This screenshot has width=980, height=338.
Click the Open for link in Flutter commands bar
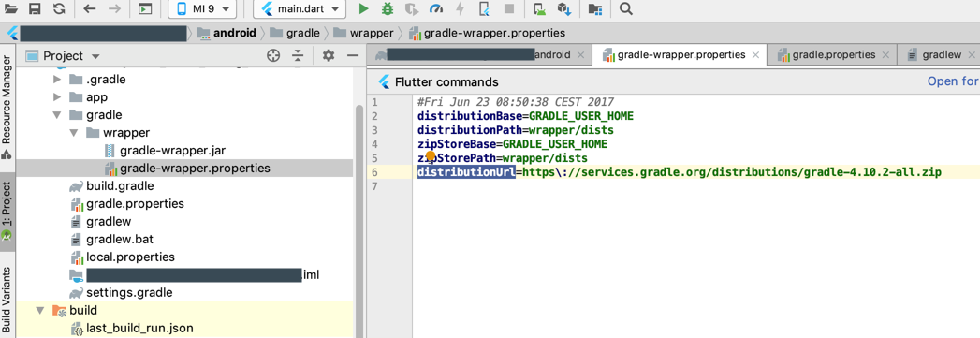click(x=953, y=81)
